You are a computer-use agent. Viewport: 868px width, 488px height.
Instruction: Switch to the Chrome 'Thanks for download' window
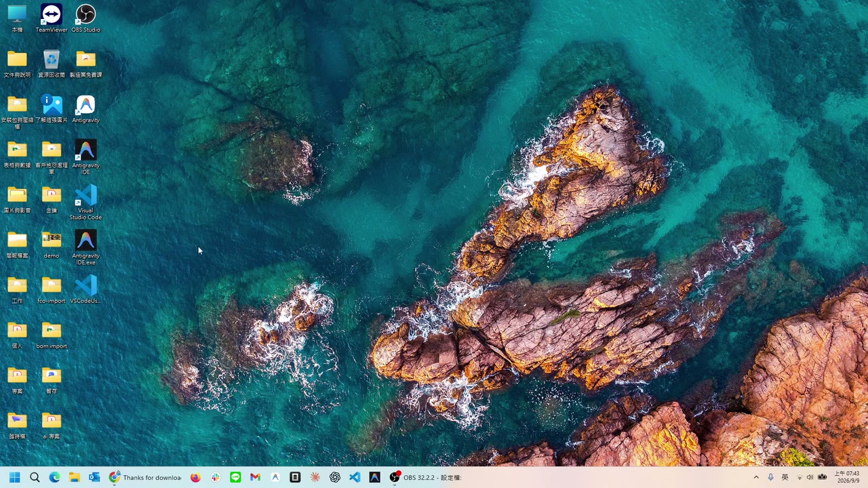click(145, 477)
